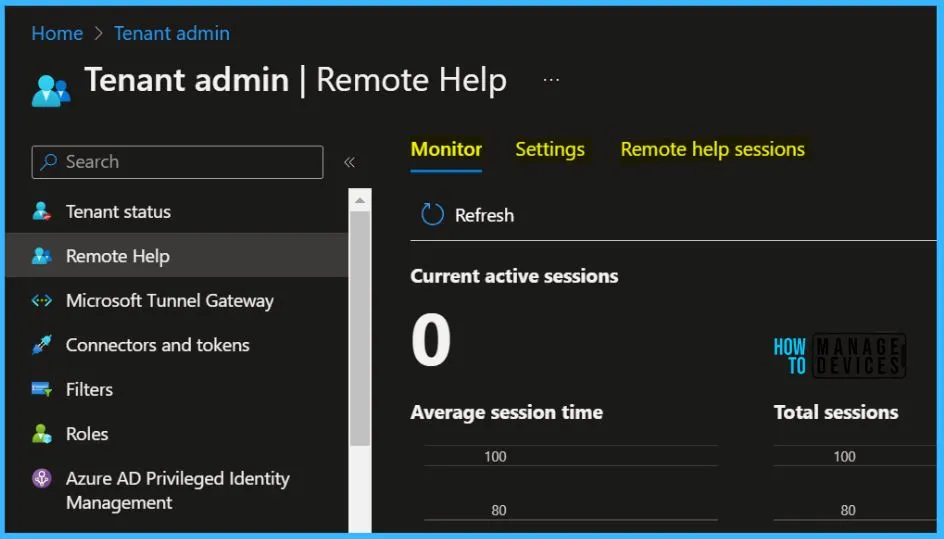Screen dimensions: 944x539
Task: Collapse the sidebar with double chevron
Action: [x=349, y=162]
